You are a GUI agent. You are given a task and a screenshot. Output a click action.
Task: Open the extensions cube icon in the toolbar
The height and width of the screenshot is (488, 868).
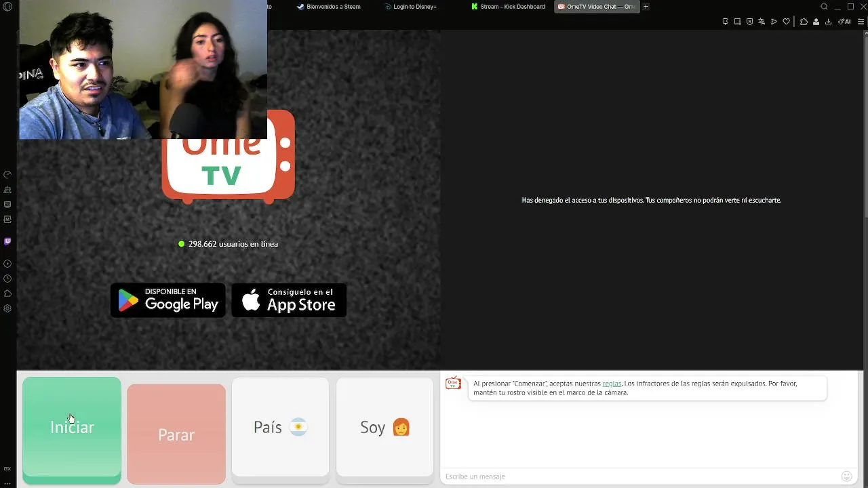[x=804, y=22]
